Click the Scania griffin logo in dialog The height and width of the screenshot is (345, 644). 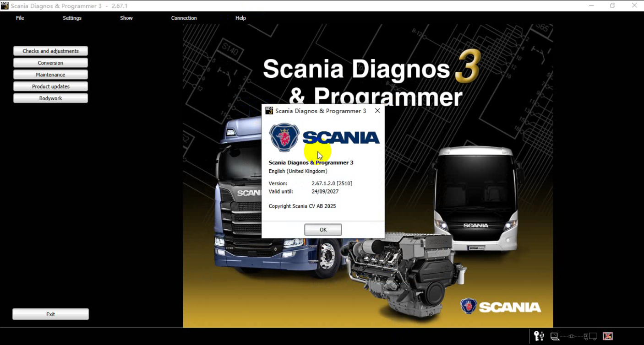click(284, 137)
